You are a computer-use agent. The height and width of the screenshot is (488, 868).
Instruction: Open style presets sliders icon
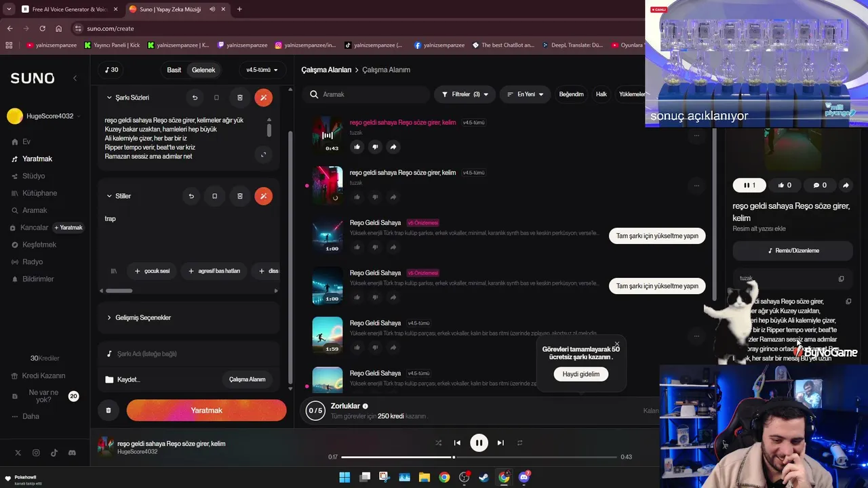[113, 271]
